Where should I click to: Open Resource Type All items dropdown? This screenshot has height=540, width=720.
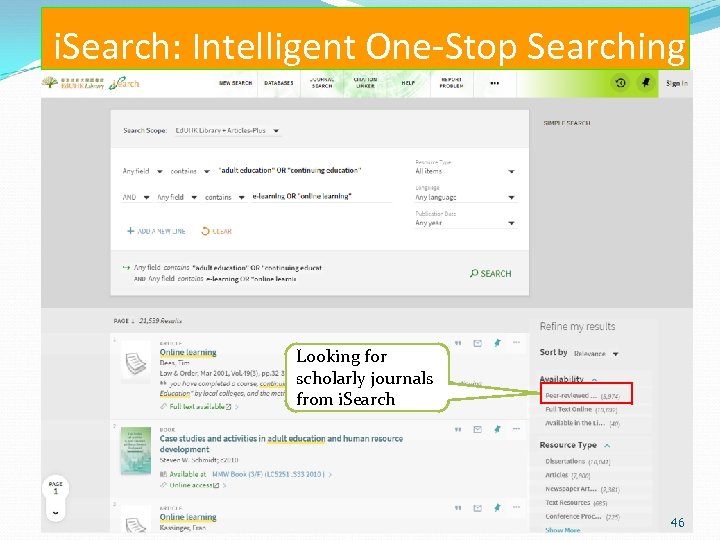(465, 171)
